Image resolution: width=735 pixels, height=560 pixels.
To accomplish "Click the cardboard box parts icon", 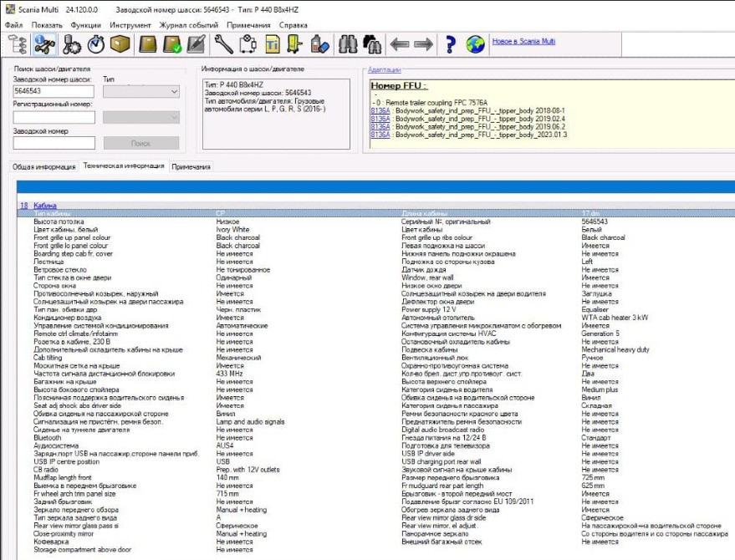I will pos(120,44).
